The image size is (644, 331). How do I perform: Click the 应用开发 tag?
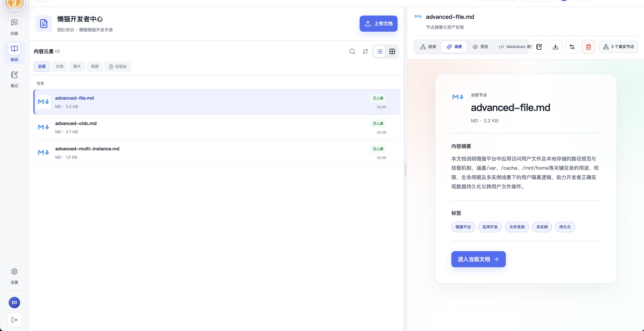(x=490, y=227)
